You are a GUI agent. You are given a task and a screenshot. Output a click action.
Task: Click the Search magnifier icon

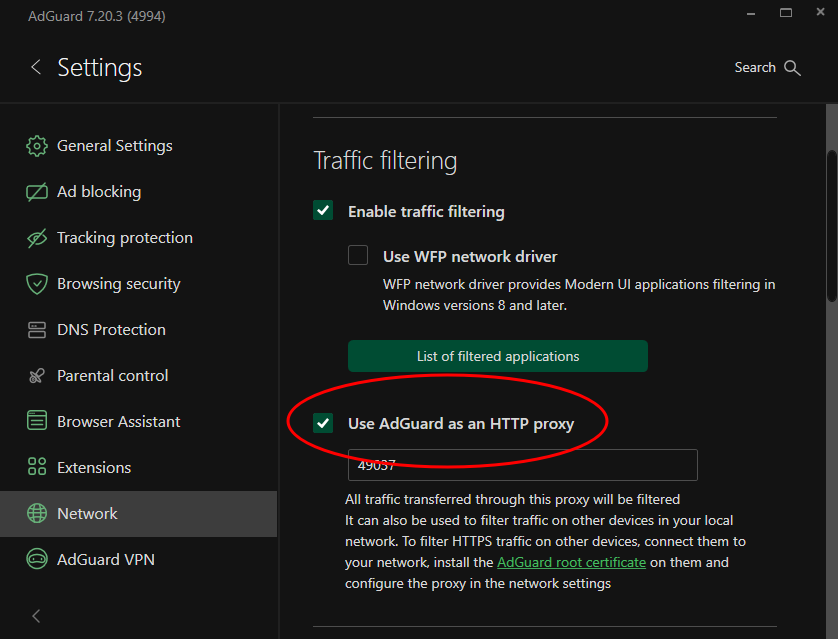(x=792, y=68)
